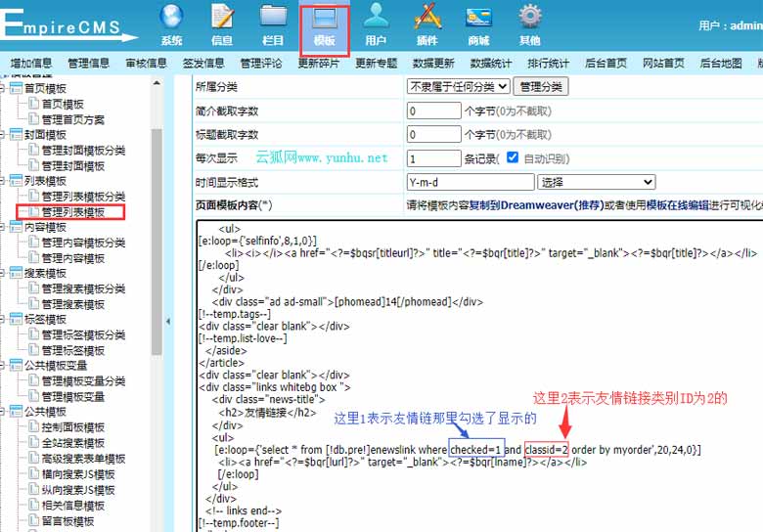Open the 商城 (Shop) card icon
This screenshot has height=532, width=763.
coord(478,18)
